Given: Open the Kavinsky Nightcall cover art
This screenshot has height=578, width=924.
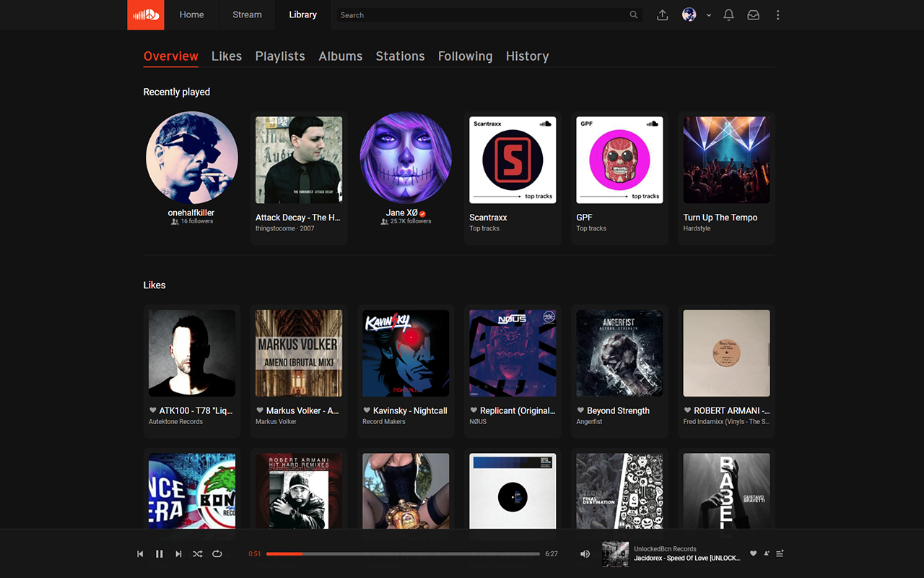Looking at the screenshot, I should 406,353.
